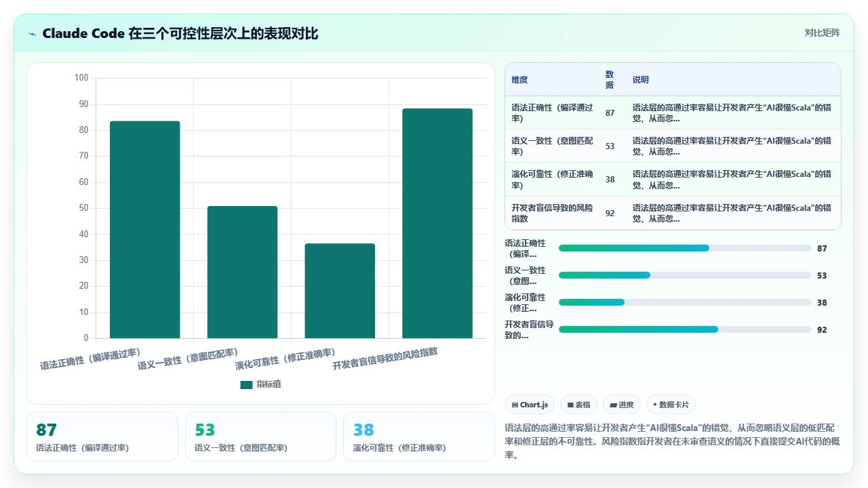Click the page title Claude Code 在三个可控性层次上的表现对比

[x=180, y=34]
